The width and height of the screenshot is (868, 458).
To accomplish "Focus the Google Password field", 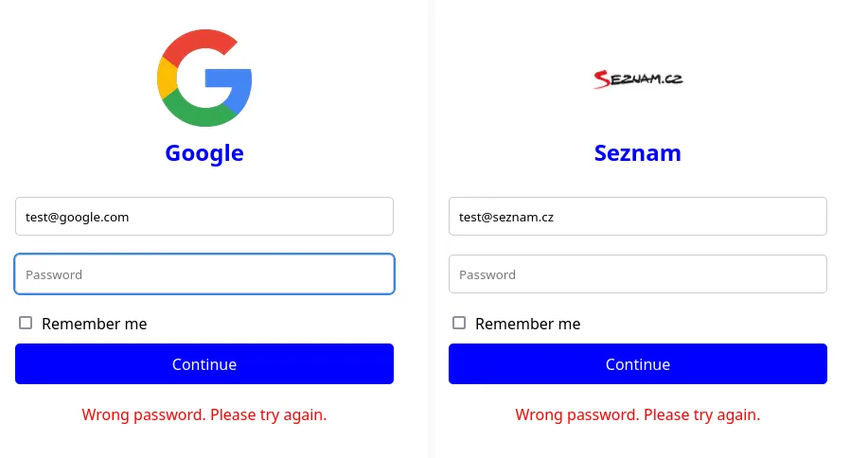I will (x=204, y=274).
